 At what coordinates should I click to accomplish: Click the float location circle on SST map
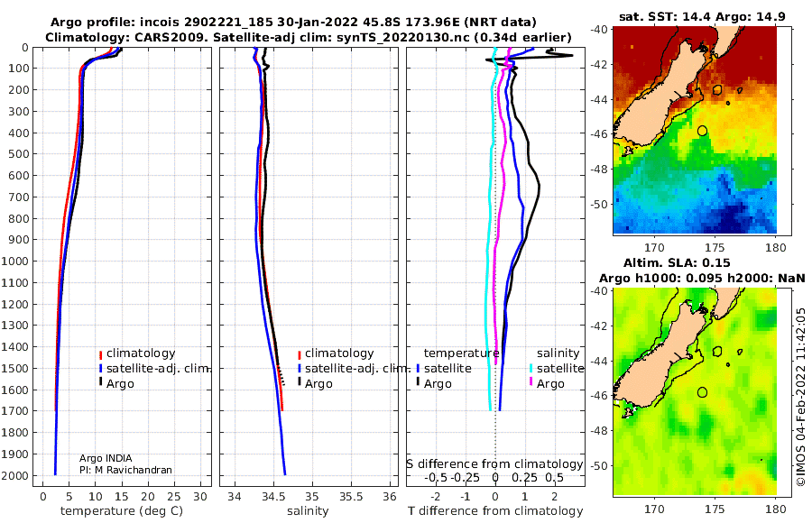click(702, 131)
